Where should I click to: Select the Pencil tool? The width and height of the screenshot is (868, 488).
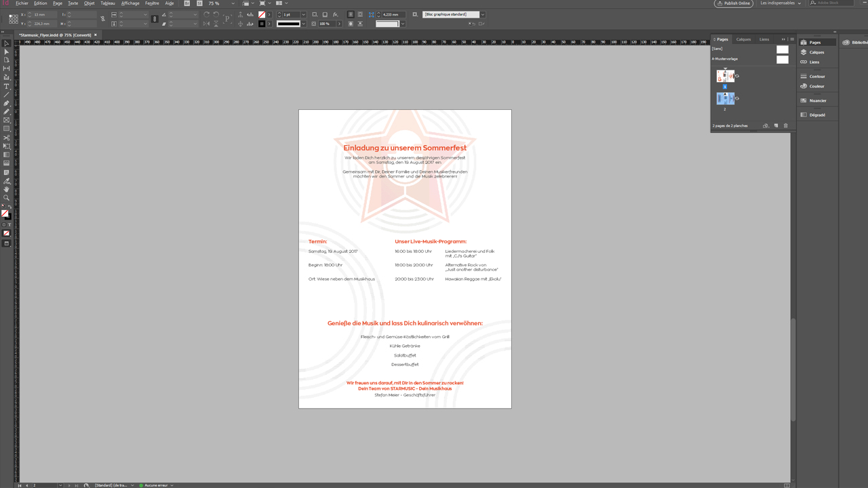(7, 110)
